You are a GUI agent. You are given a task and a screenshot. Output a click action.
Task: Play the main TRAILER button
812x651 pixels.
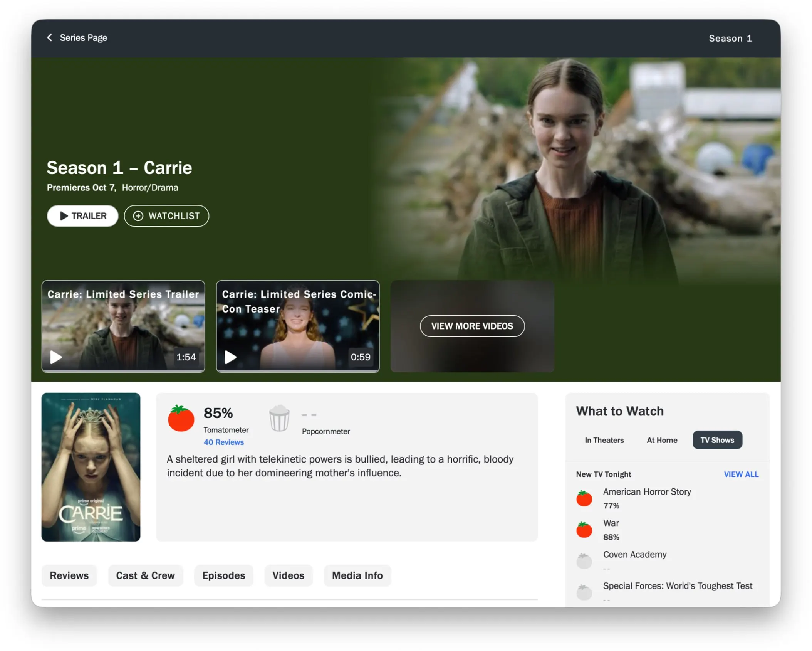82,216
